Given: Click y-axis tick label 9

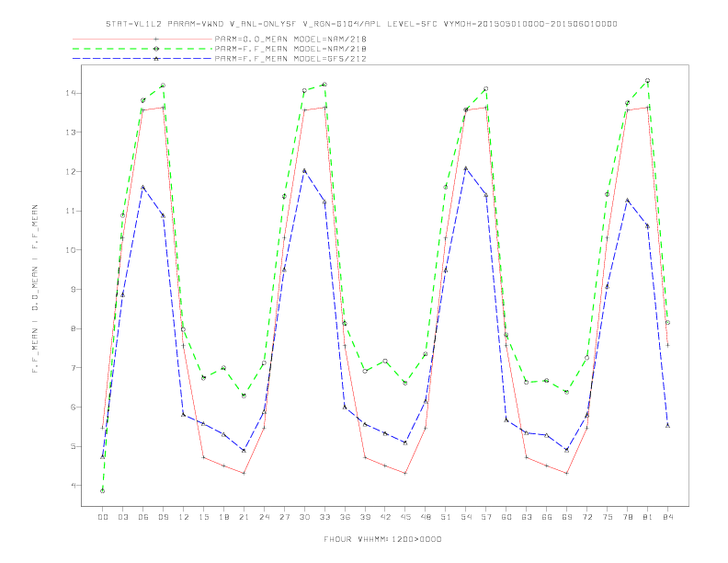Looking at the screenshot, I should [74, 290].
